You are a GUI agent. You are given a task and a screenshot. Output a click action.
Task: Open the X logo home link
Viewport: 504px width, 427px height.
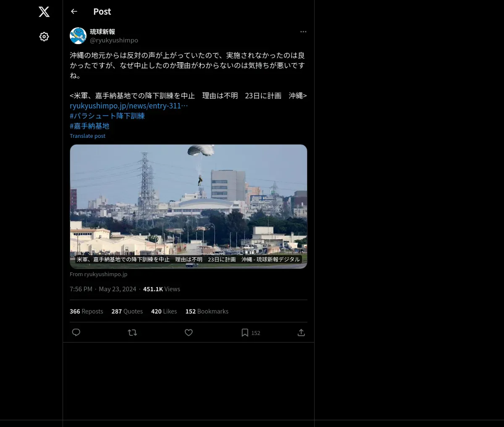pos(44,12)
